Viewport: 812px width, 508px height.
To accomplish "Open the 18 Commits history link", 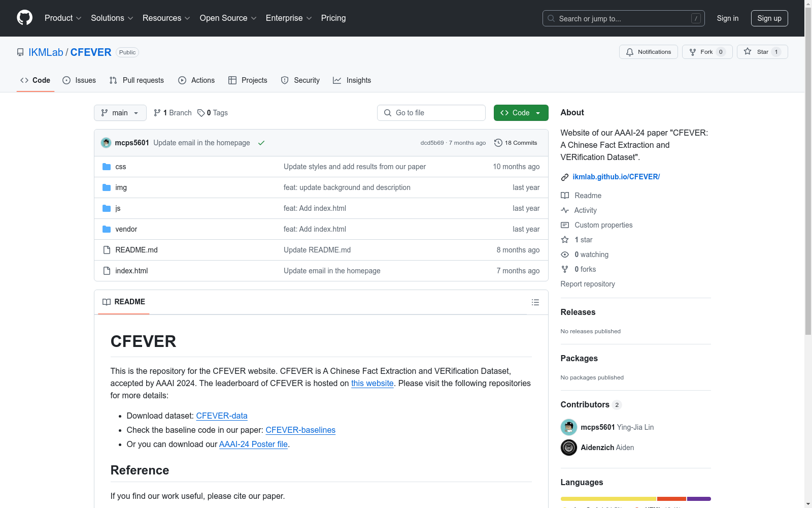I will click(516, 143).
